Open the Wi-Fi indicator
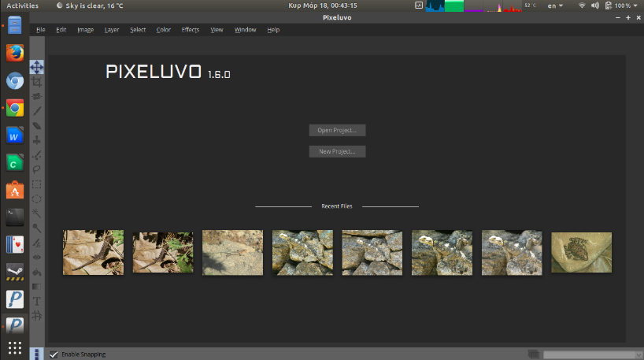This screenshot has width=644, height=360. coord(582,6)
